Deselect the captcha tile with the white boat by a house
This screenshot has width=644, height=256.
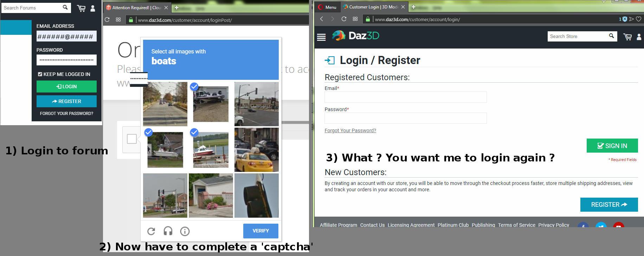click(x=165, y=150)
